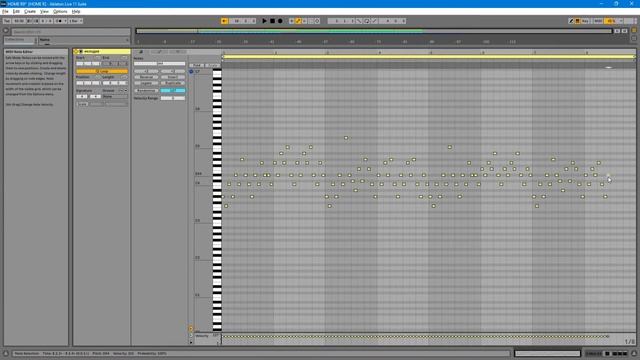640x360 pixels.
Task: Toggle the MIDI Map Mode switch
Action: (598, 21)
